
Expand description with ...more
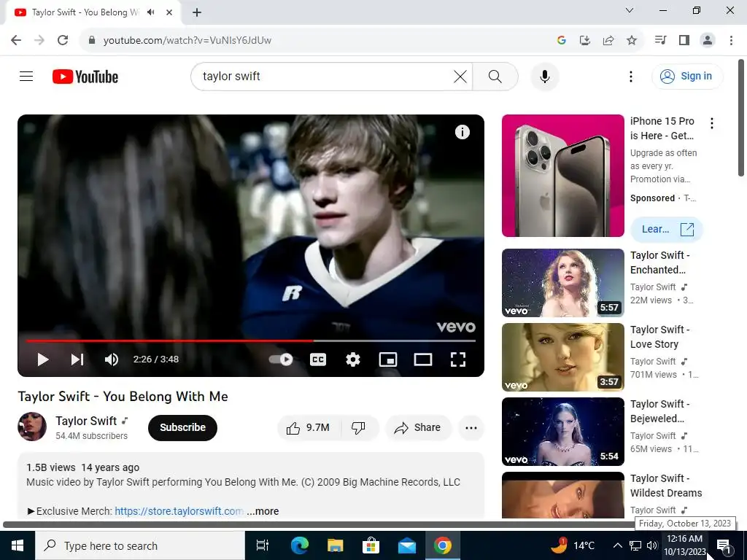coord(263,511)
